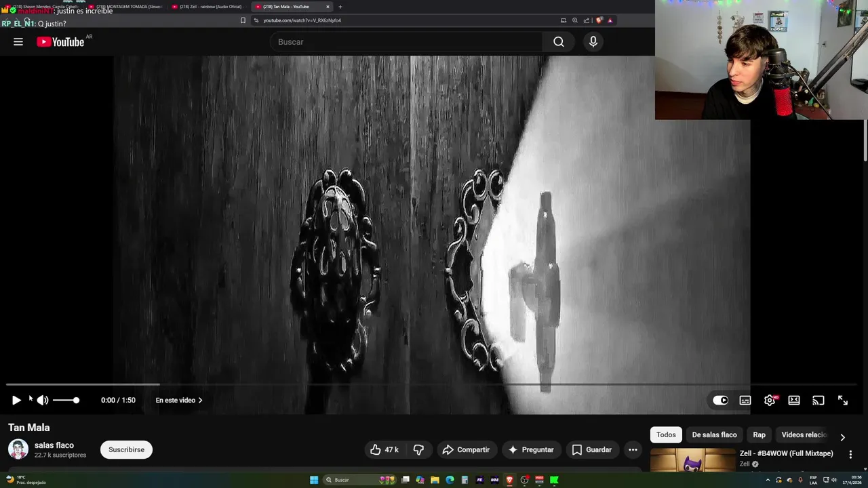Open player settings gear

pyautogui.click(x=770, y=400)
